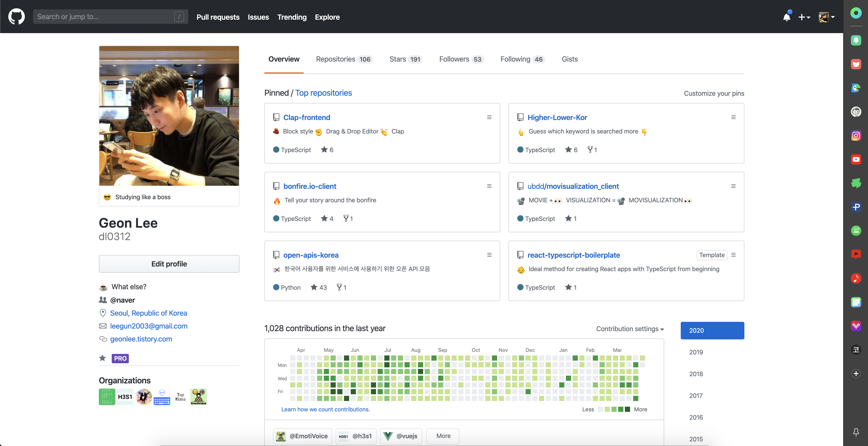Expand the plus create-new dropdown
Screen dimensions: 868x446
[804, 17]
